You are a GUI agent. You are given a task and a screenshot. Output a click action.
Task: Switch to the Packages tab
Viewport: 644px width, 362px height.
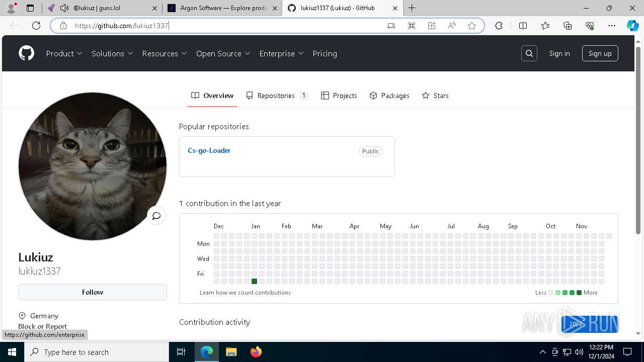point(389,96)
